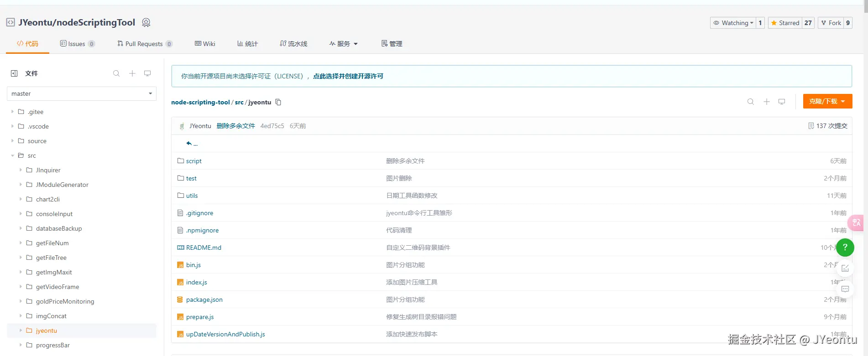868x356 pixels.
Task: Add new file with sidebar plus icon
Action: (x=132, y=73)
